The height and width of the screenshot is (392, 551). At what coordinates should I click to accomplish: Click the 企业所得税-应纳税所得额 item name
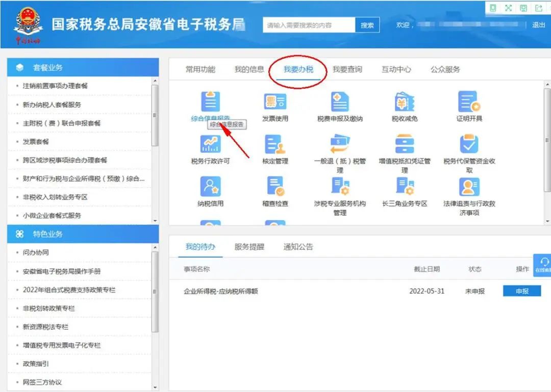point(221,291)
